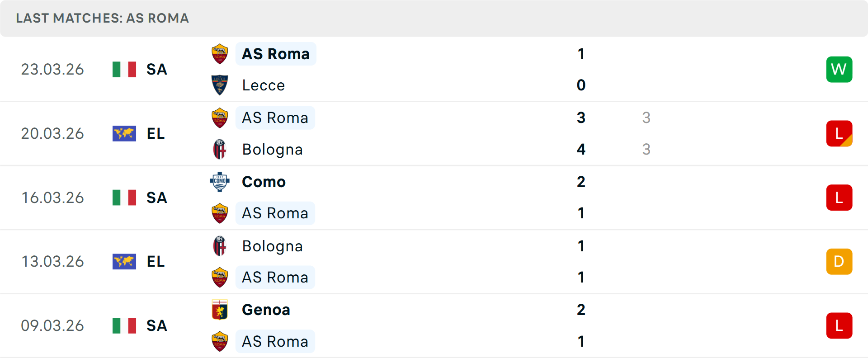Click the AS Roma club crest logo
This screenshot has height=358, width=868.
[220, 53]
